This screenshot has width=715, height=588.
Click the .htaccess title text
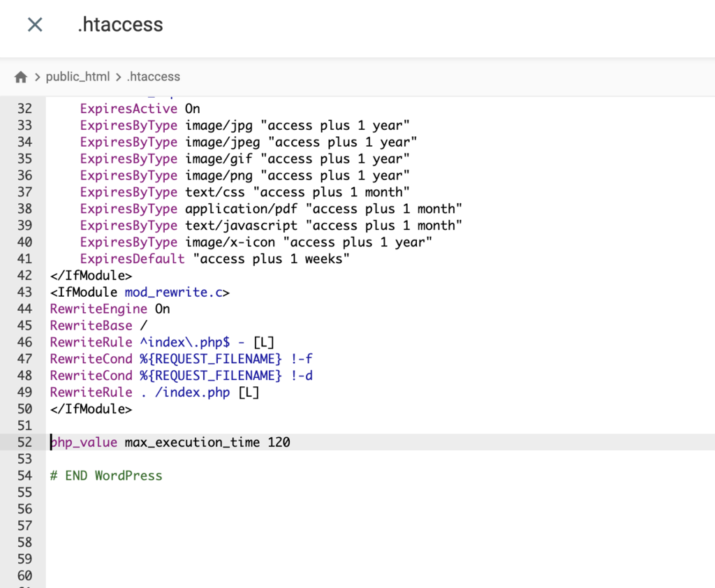pyautogui.click(x=119, y=24)
